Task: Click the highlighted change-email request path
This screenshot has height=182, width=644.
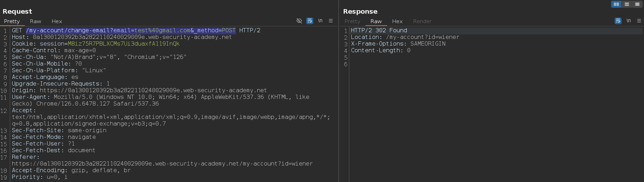Action: tap(131, 31)
